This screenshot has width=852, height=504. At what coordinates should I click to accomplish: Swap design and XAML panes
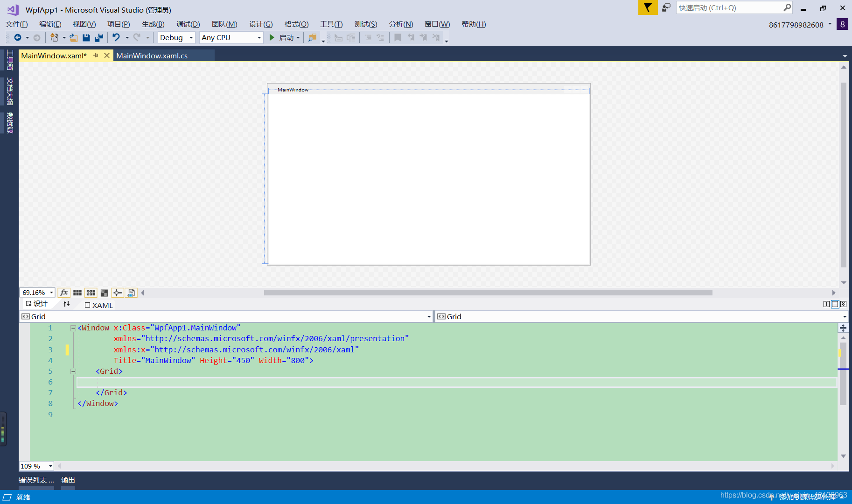coord(66,304)
